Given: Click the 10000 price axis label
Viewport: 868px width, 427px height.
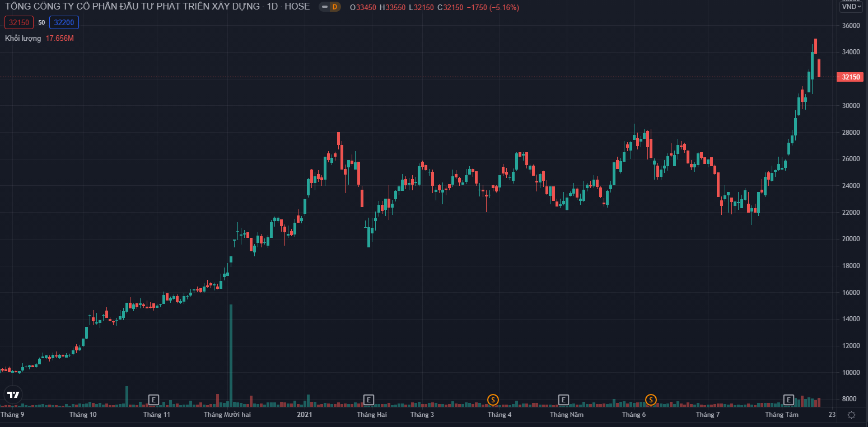Looking at the screenshot, I should coord(851,373).
